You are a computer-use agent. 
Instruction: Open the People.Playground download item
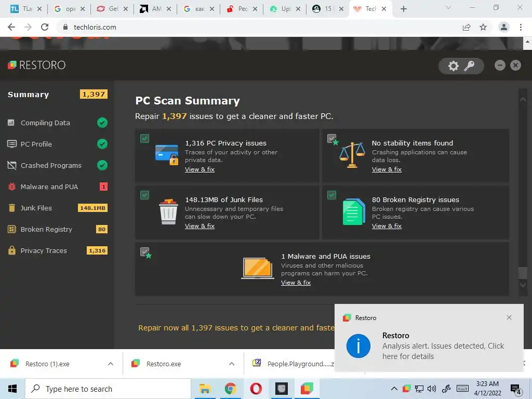(294, 364)
